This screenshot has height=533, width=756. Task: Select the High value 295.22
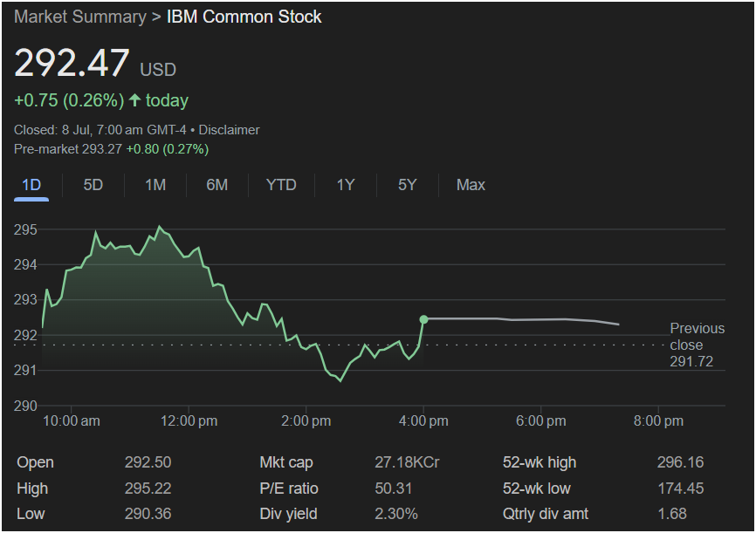pos(148,489)
